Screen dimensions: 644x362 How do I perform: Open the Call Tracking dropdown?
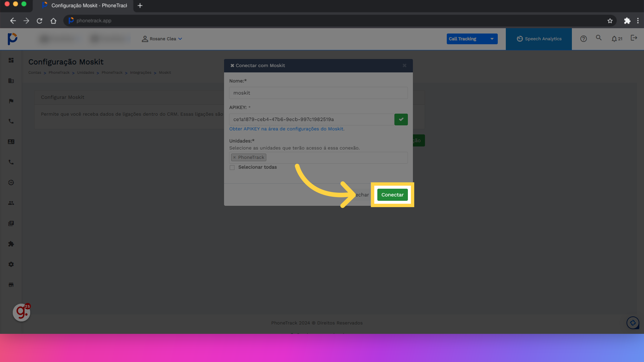472,39
